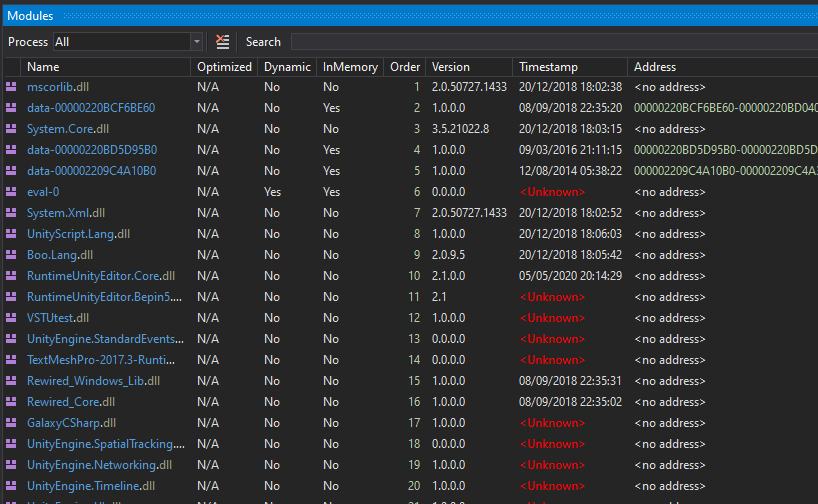Click the address of data-00000220BCF6BE60

726,107
